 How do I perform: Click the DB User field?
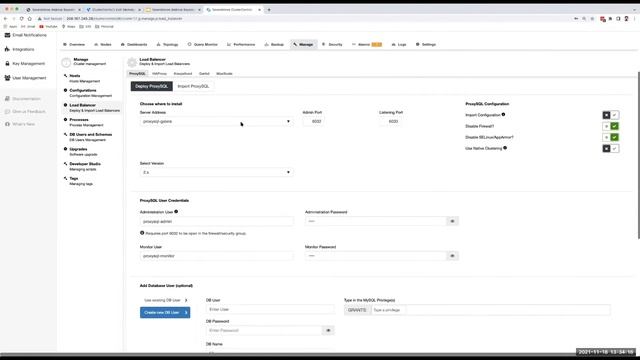coord(270,310)
